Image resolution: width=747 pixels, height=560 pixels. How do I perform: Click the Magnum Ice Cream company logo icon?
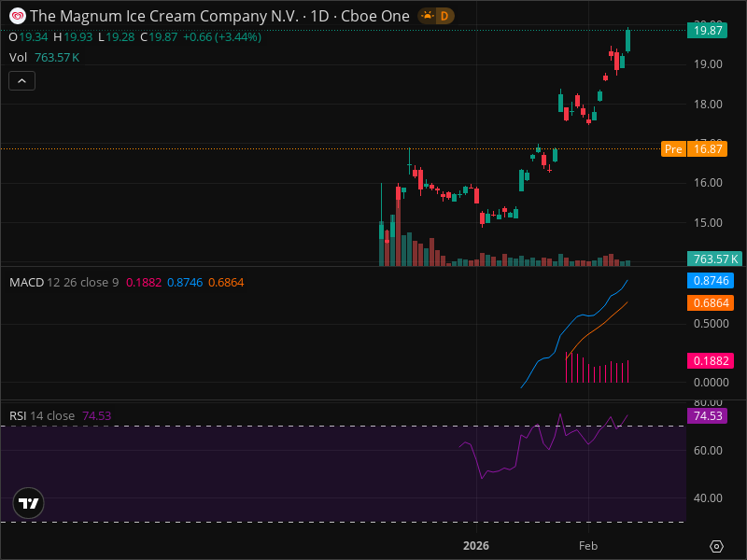coord(18,16)
